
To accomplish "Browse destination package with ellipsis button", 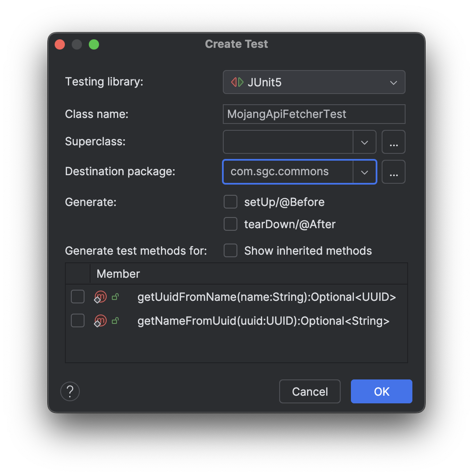I will [393, 172].
